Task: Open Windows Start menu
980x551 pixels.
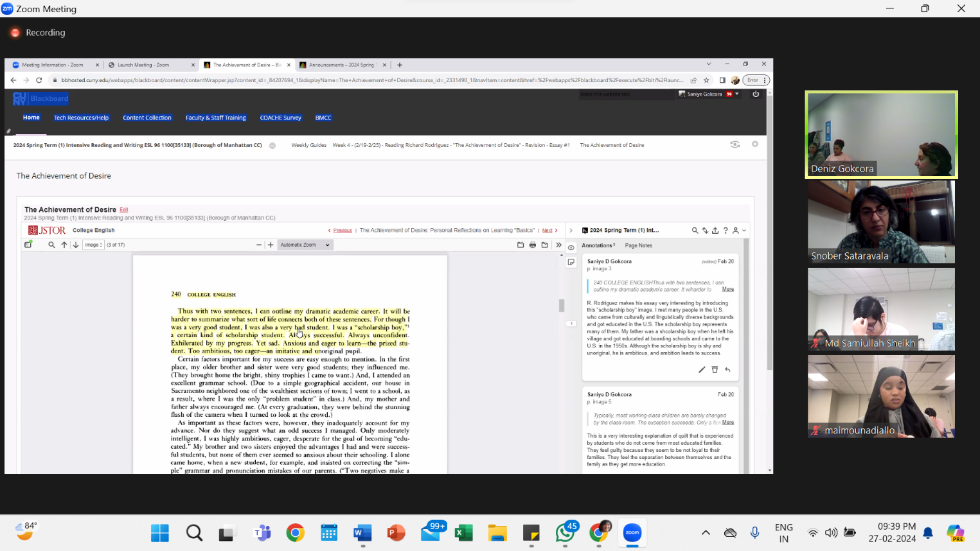Action: click(160, 532)
